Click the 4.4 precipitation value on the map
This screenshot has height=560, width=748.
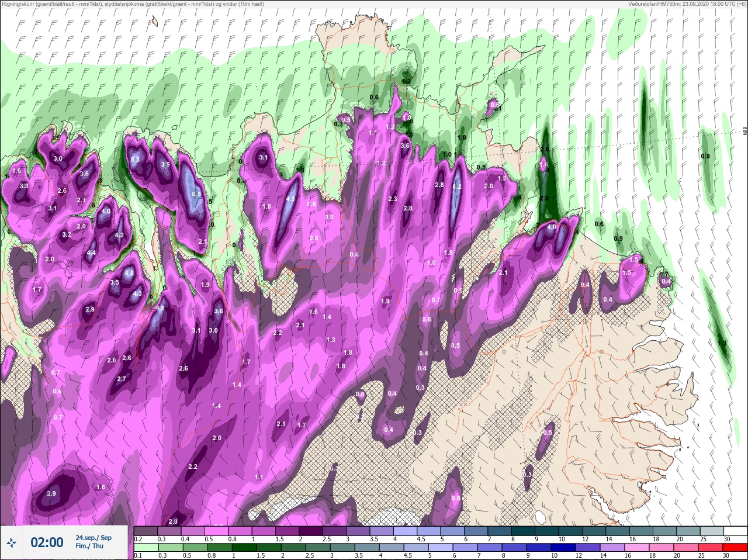(91, 253)
